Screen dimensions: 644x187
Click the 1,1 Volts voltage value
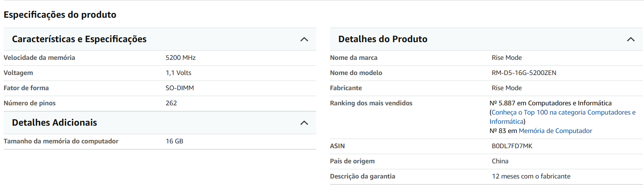click(x=178, y=73)
